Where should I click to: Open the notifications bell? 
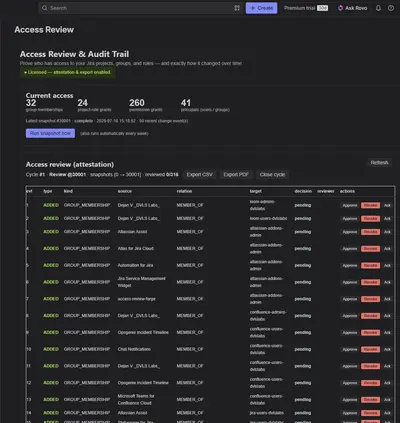(378, 8)
